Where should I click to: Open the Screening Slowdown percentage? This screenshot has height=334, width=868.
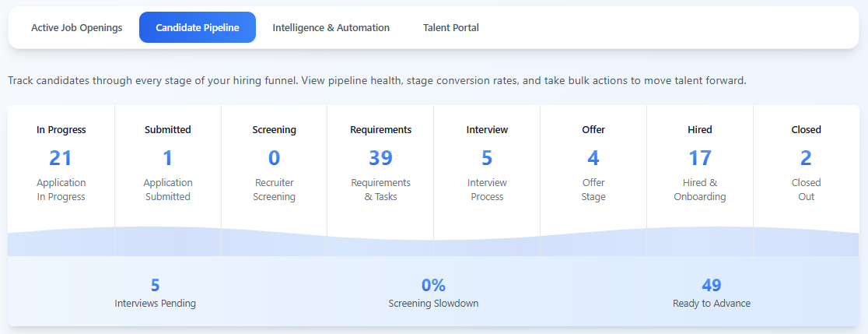coord(433,285)
